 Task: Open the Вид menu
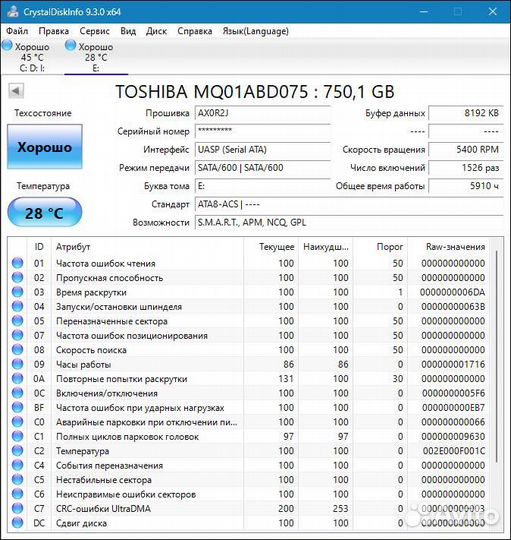click(x=128, y=31)
